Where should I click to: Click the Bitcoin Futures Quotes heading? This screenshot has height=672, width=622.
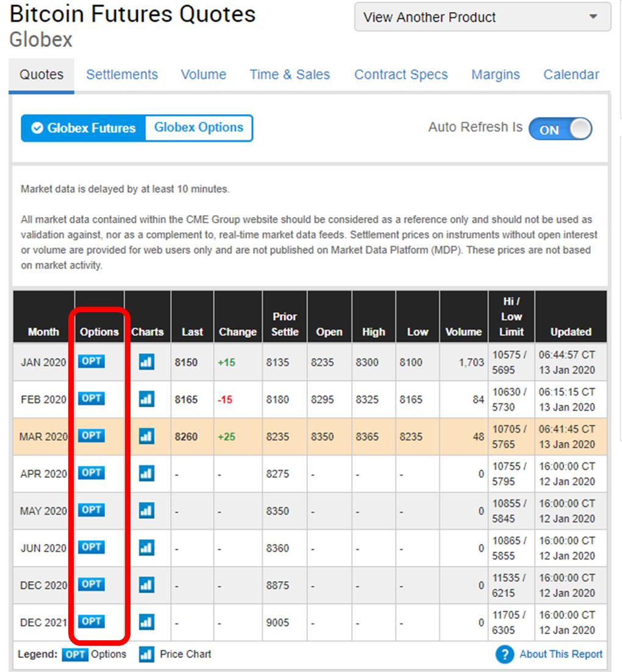coord(132,13)
